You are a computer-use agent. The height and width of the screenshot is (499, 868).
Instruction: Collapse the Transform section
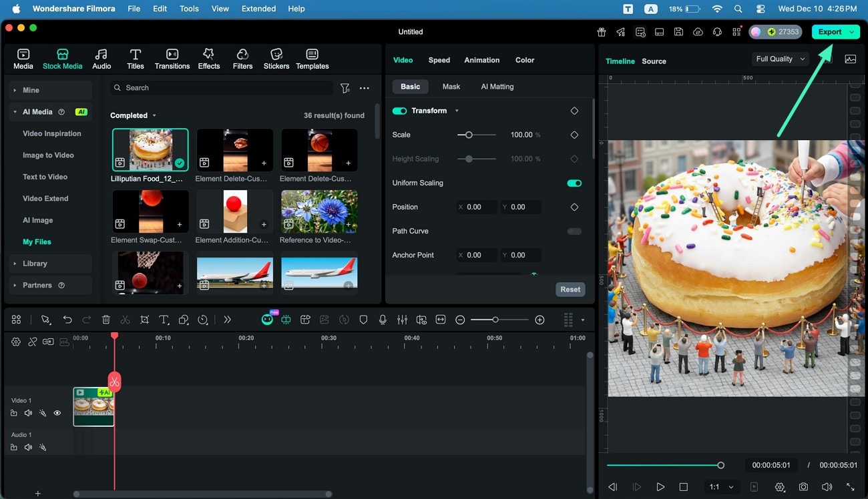point(457,111)
